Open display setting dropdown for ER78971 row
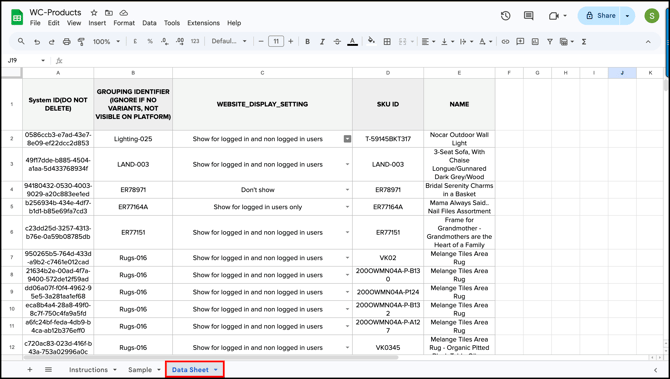This screenshot has width=670, height=379. coord(347,190)
